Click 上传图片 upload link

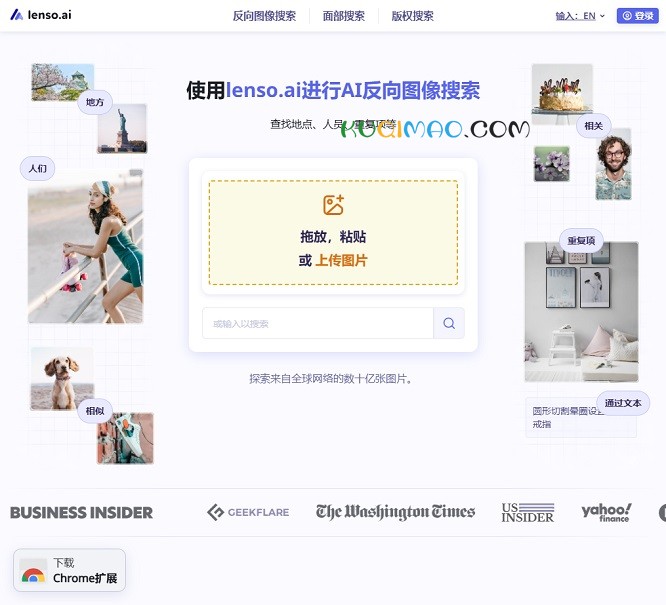pyautogui.click(x=341, y=260)
